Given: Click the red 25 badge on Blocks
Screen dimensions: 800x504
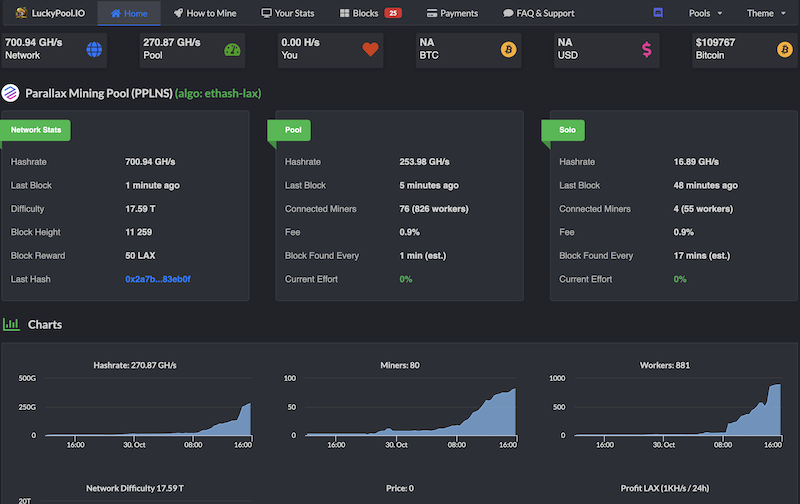Looking at the screenshot, I should click(393, 13).
